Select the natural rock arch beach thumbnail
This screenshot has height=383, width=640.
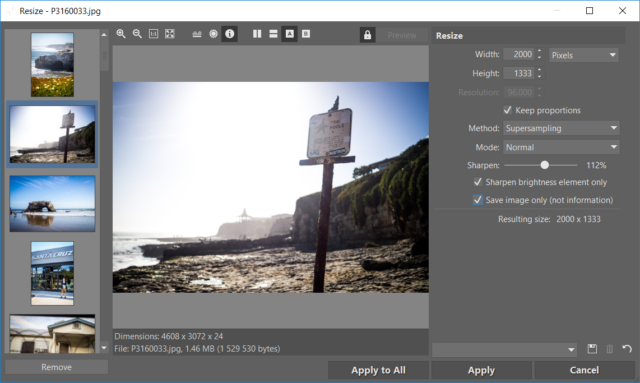pyautogui.click(x=52, y=204)
